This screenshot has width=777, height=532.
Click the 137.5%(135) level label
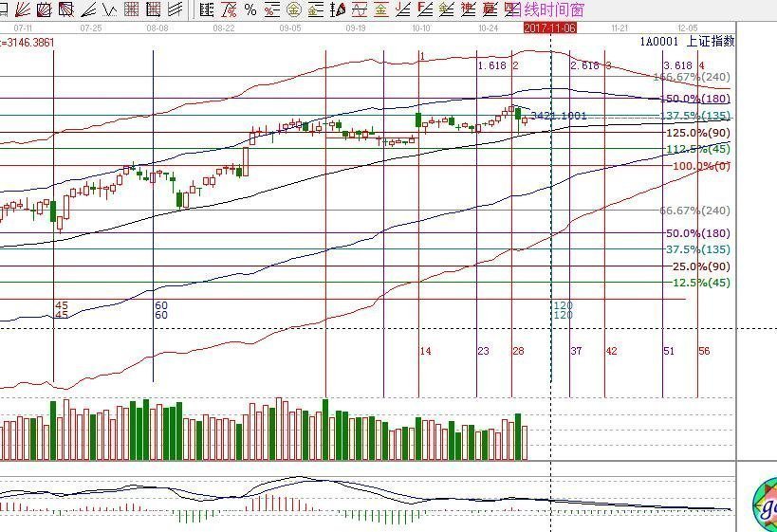[x=695, y=116]
